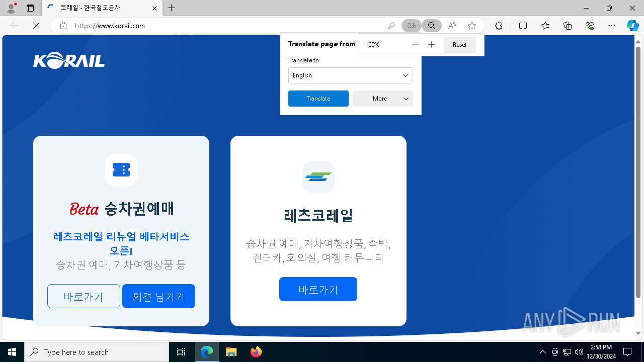This screenshot has width=644, height=362.
Task: Open the password key icon
Action: [391, 26]
